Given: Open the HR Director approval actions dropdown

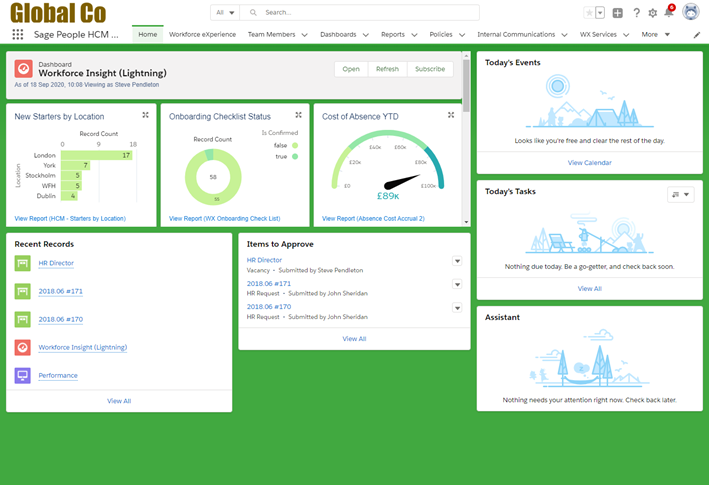Looking at the screenshot, I should point(457,261).
